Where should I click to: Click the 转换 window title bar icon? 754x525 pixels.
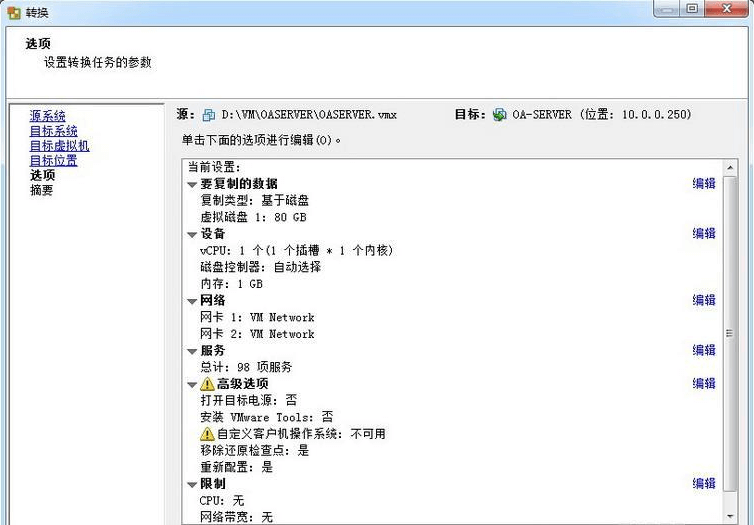pyautogui.click(x=12, y=12)
